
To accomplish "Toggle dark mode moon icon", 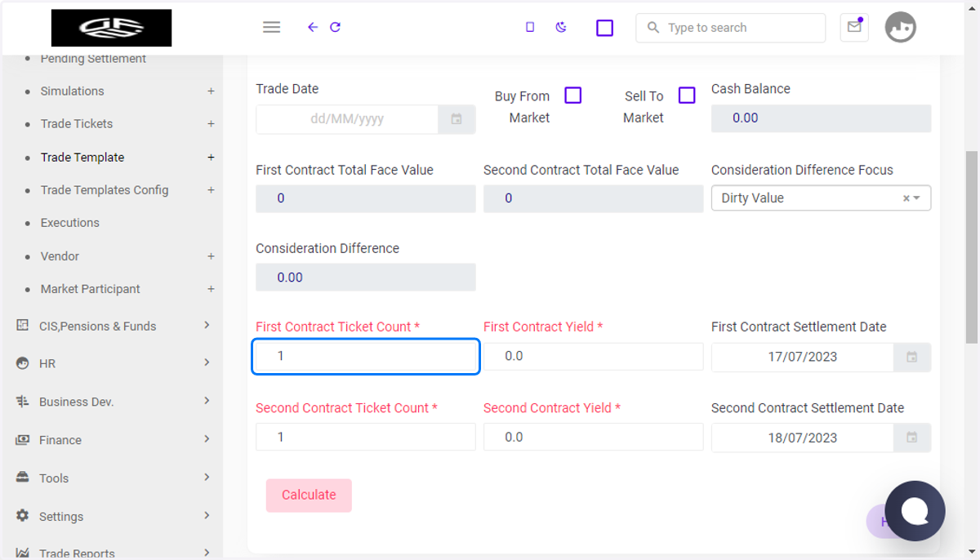I will pos(561,27).
